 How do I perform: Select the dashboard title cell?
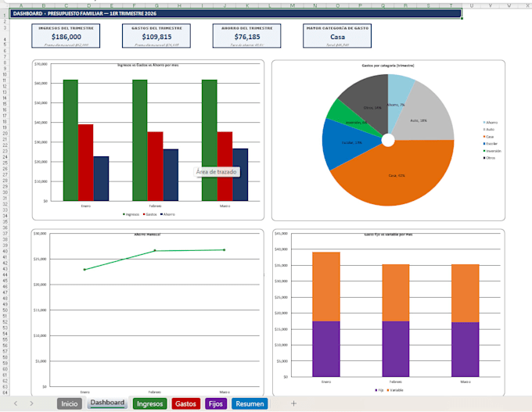click(235, 13)
